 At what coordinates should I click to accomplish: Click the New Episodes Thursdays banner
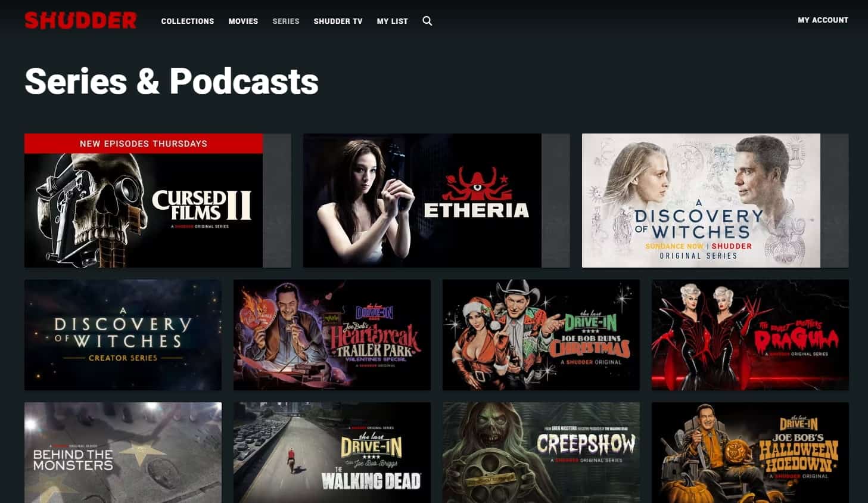coord(143,144)
